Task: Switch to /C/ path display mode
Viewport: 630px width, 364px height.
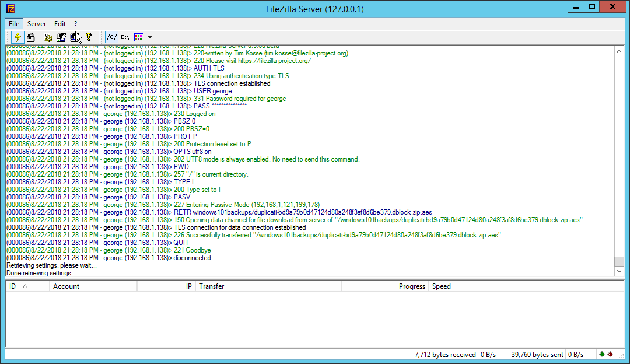Action: tap(111, 37)
